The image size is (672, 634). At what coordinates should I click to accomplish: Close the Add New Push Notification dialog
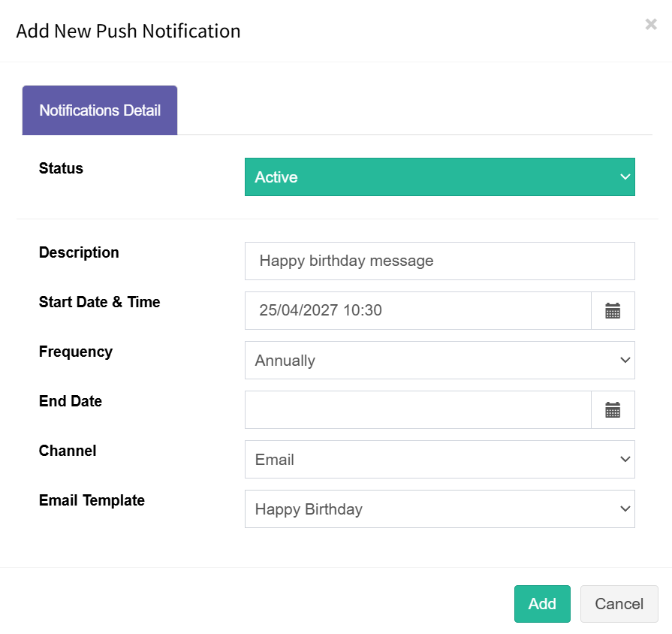pyautogui.click(x=651, y=25)
